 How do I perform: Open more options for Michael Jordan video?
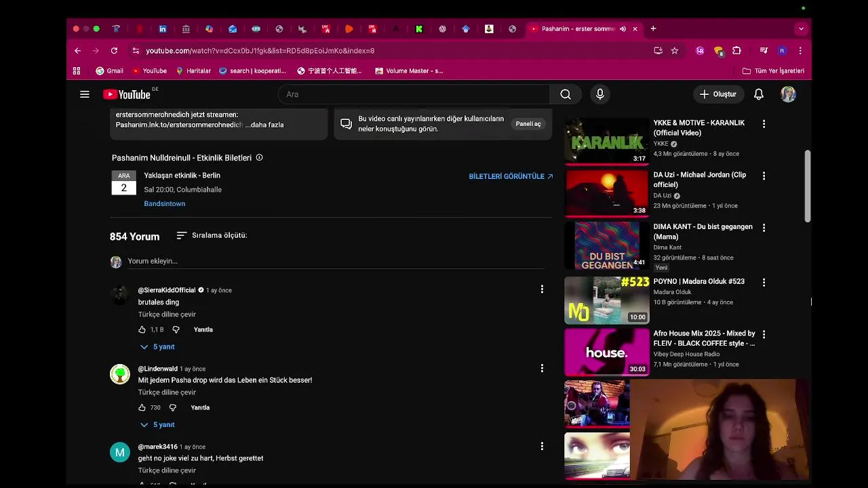click(x=764, y=176)
